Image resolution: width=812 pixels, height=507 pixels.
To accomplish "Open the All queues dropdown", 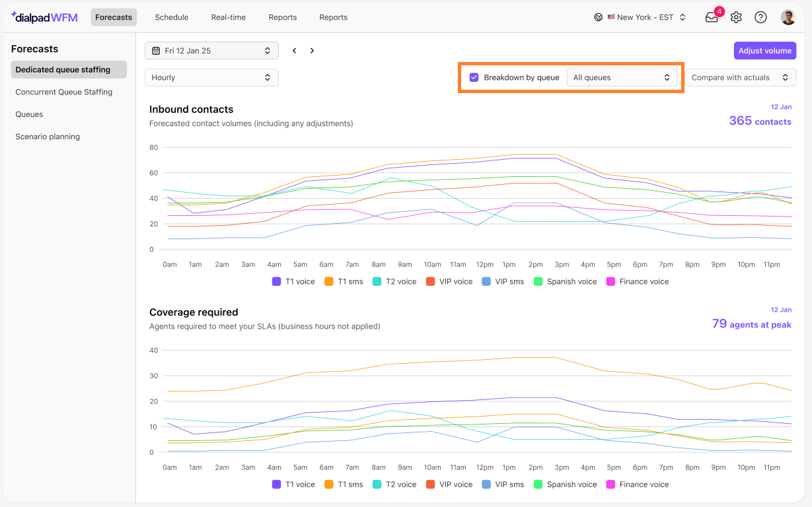I will [622, 77].
